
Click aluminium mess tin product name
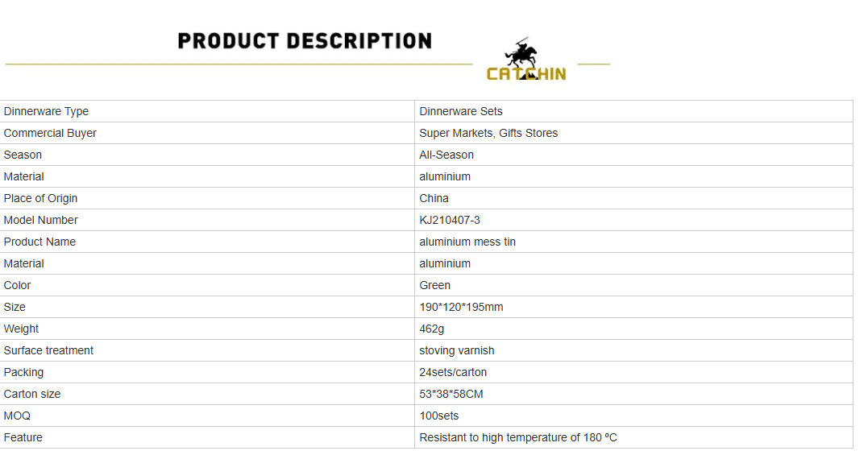[x=467, y=242]
